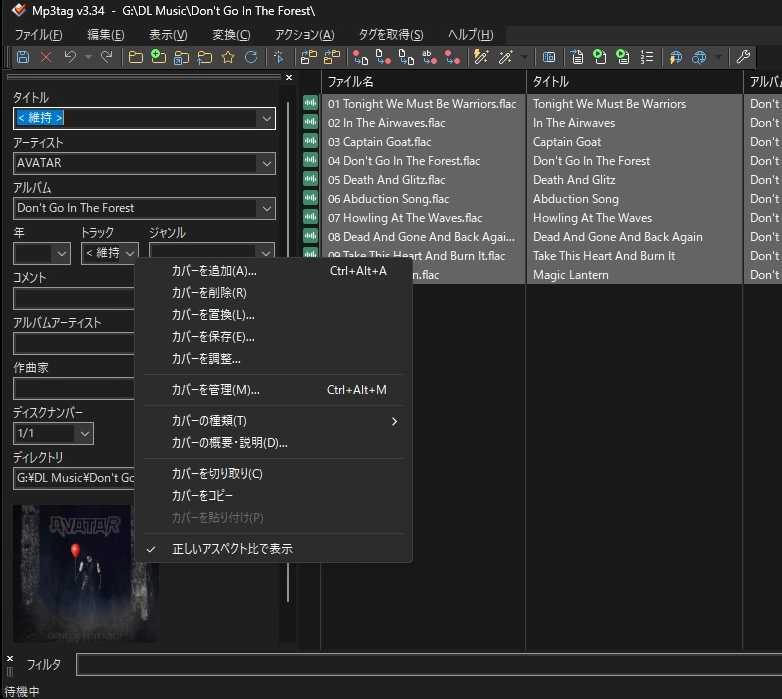
Task: Click the tag sources globe search icon
Action: click(699, 57)
